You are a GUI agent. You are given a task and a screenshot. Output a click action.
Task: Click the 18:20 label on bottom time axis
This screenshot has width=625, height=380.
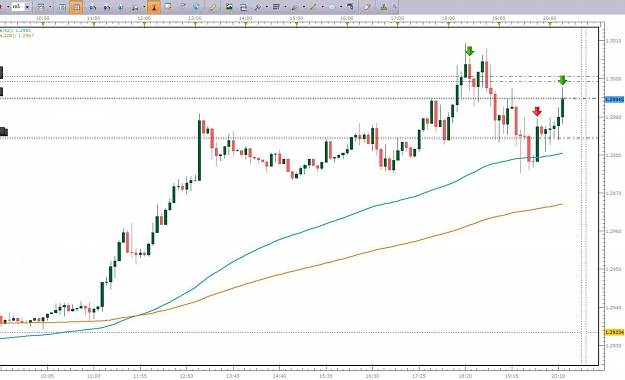click(x=465, y=376)
